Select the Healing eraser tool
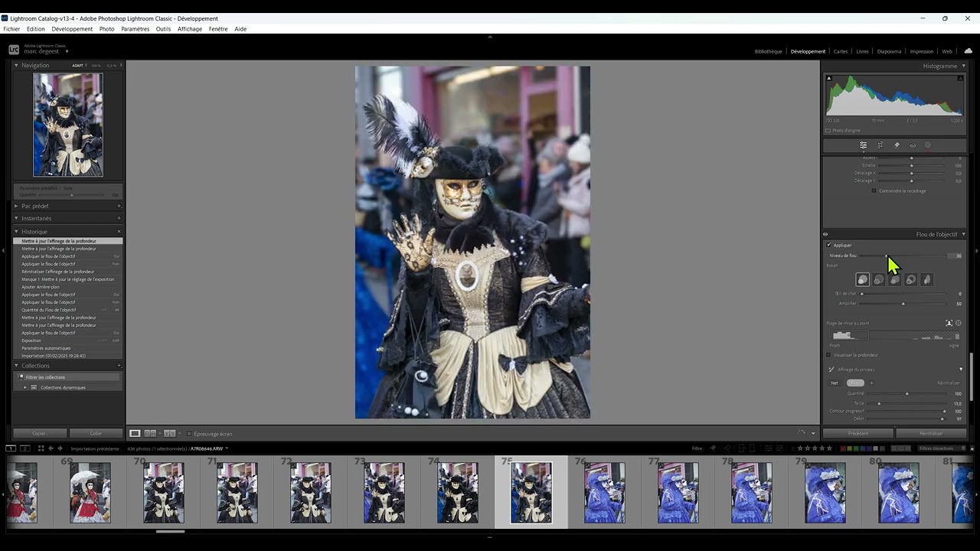980x551 pixels. click(x=897, y=145)
